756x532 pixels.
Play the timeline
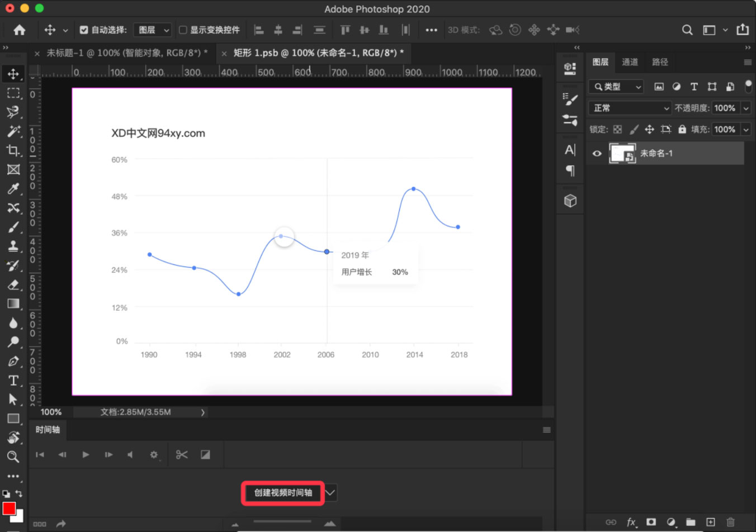pos(86,454)
